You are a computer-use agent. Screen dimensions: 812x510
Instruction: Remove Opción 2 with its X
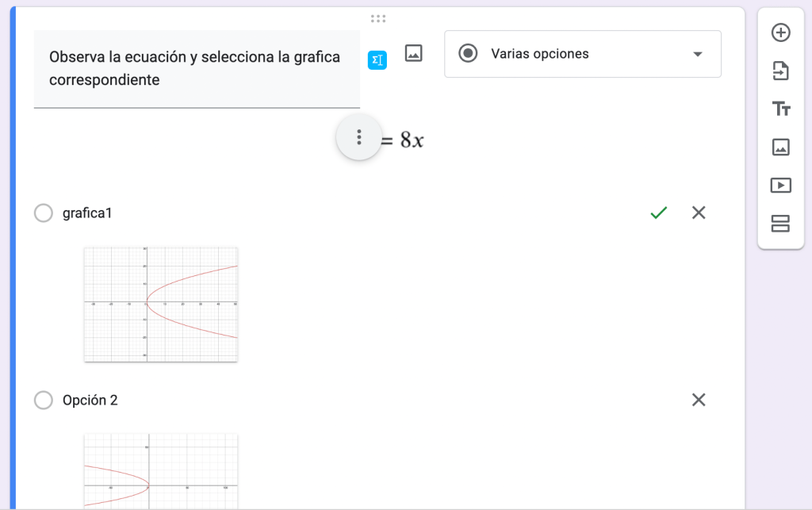699,400
